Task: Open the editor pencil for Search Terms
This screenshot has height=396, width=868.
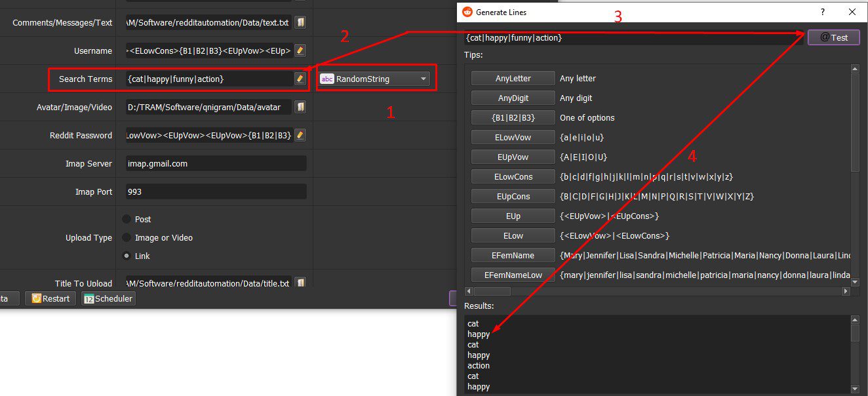Action: tap(300, 79)
